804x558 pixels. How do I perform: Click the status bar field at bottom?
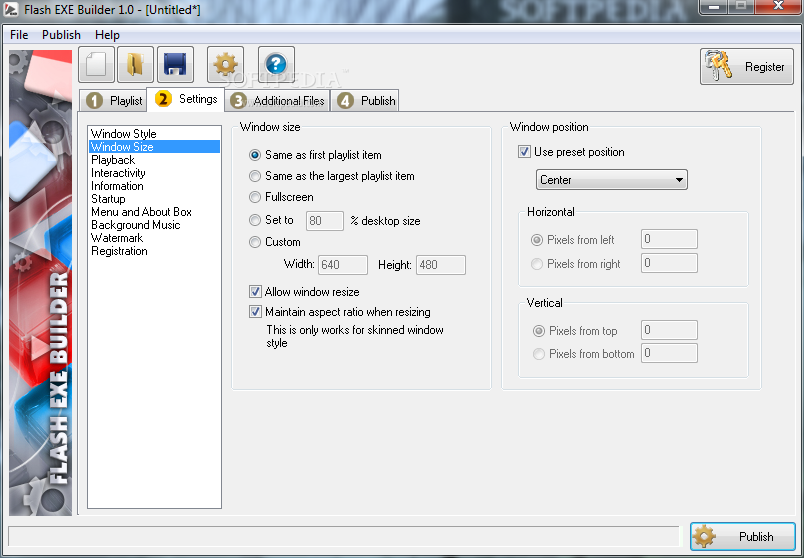(x=344, y=536)
